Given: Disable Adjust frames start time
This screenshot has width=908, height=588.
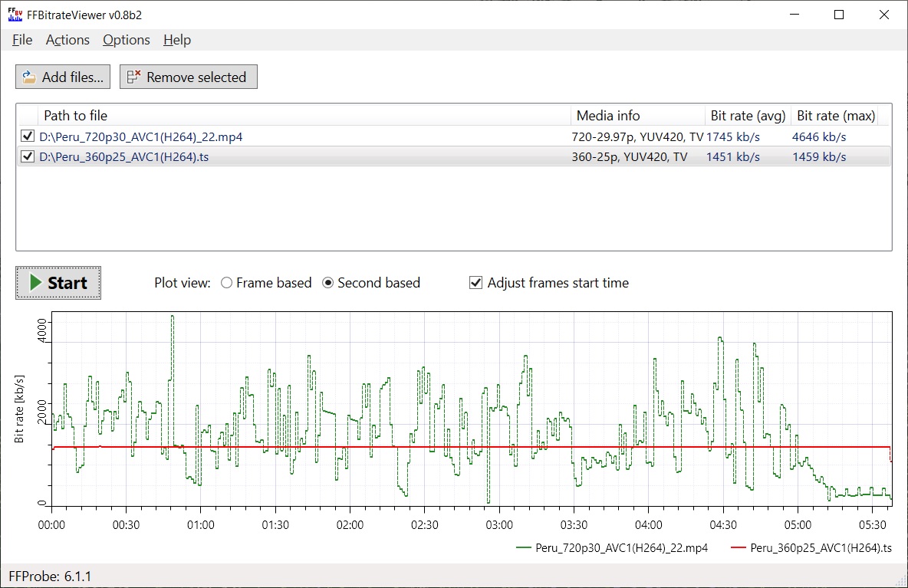Looking at the screenshot, I should point(475,283).
